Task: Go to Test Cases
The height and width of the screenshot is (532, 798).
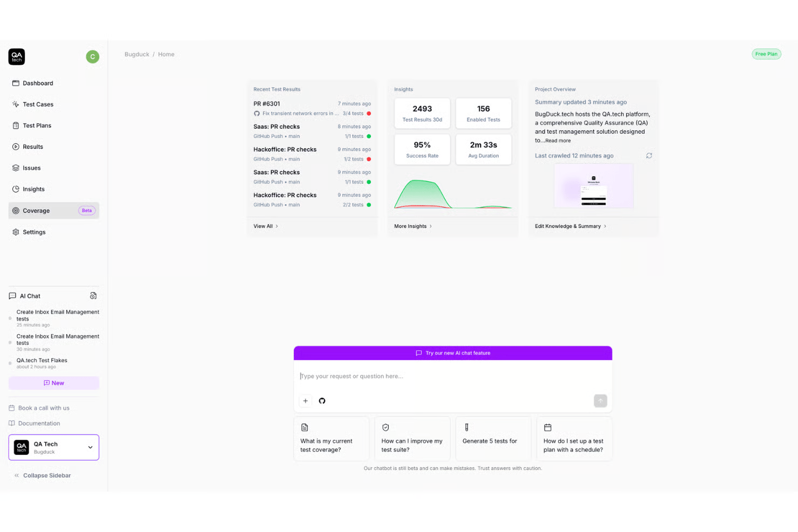Action: [x=54, y=105]
